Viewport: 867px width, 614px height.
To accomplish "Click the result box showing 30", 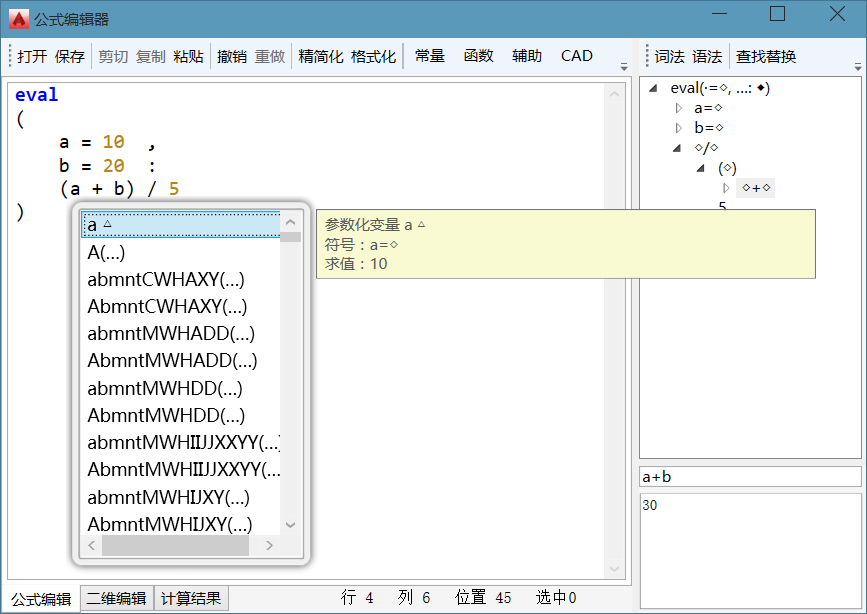I will point(750,551).
